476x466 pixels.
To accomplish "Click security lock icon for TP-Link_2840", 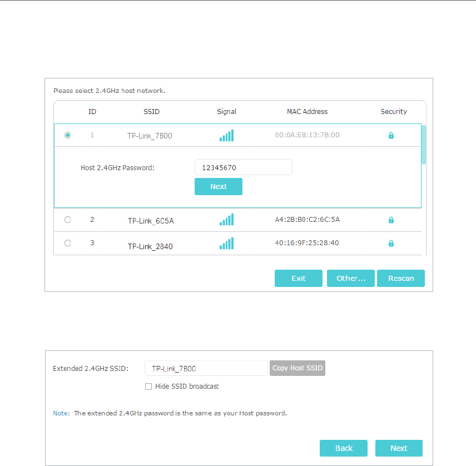I will (x=391, y=243).
